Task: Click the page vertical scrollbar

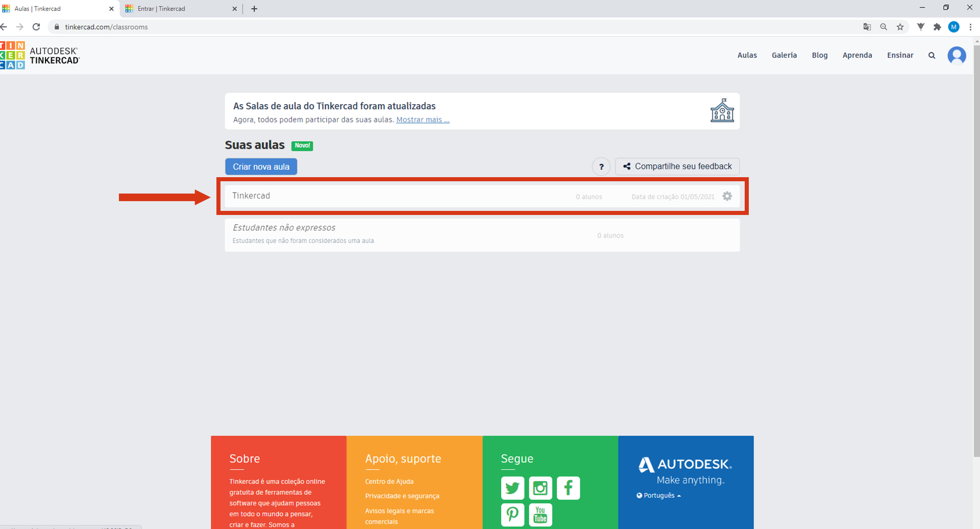Action: (x=976, y=250)
